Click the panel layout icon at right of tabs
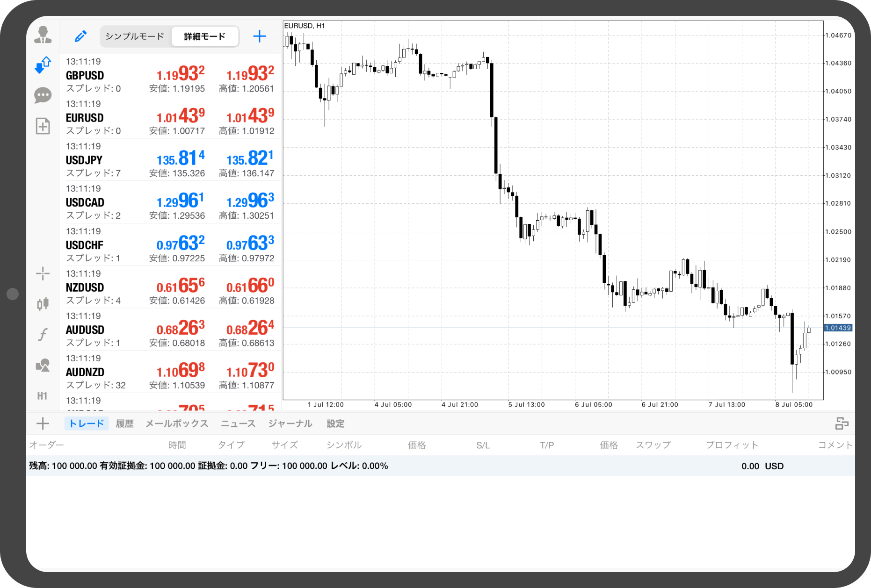Image resolution: width=871 pixels, height=588 pixels. click(842, 423)
